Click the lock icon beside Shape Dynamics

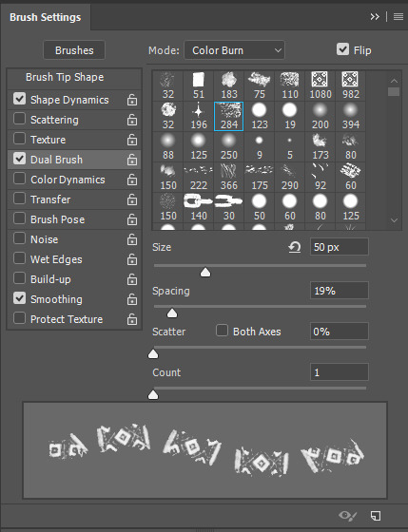[132, 100]
